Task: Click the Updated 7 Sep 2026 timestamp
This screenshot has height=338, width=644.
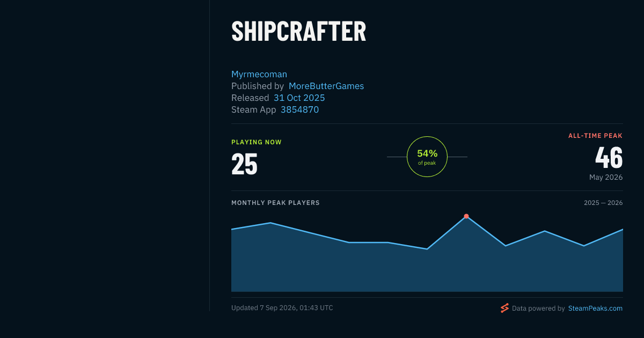Action: pos(282,308)
